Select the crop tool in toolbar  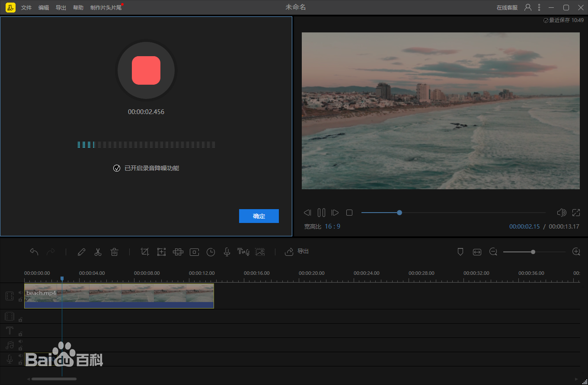145,252
